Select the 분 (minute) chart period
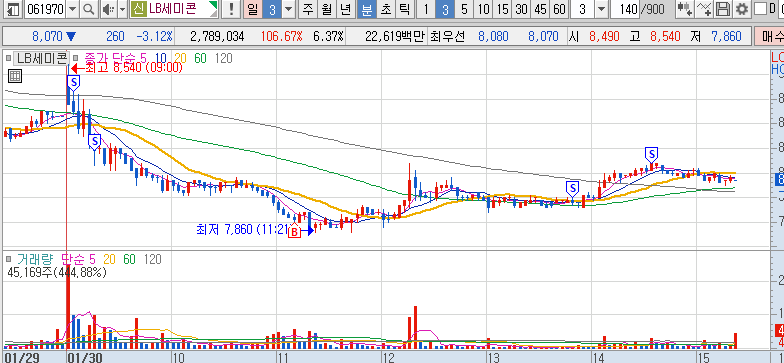 coord(366,9)
